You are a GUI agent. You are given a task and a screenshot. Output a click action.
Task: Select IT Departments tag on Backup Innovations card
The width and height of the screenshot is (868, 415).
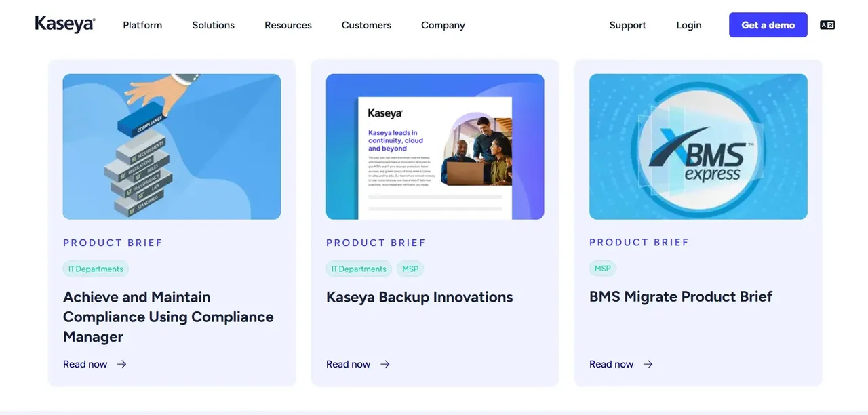(359, 269)
